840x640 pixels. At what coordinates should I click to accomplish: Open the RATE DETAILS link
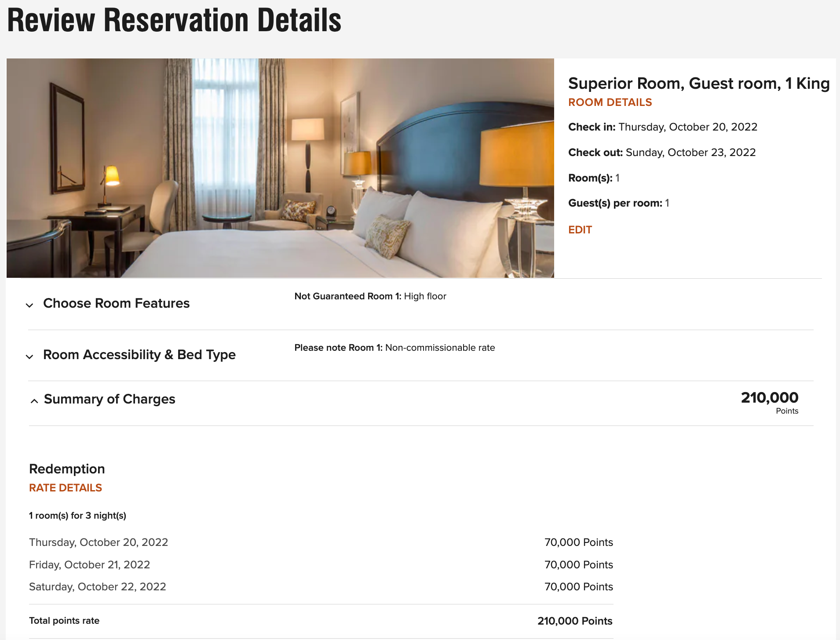[65, 487]
